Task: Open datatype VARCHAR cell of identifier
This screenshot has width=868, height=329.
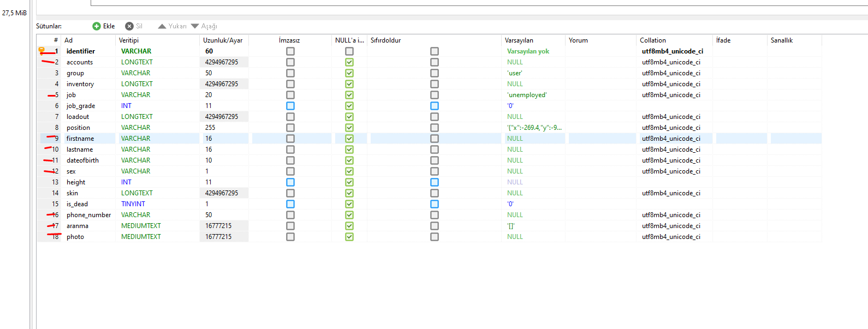Action: point(136,51)
